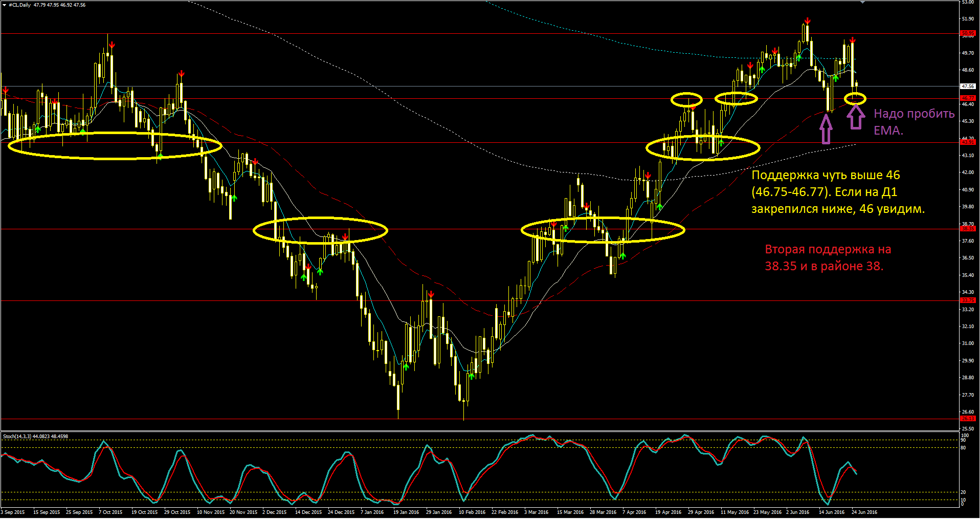This screenshot has width=980, height=519.
Task: Click the 2 Jun 2016 date label
Action: pos(797,512)
